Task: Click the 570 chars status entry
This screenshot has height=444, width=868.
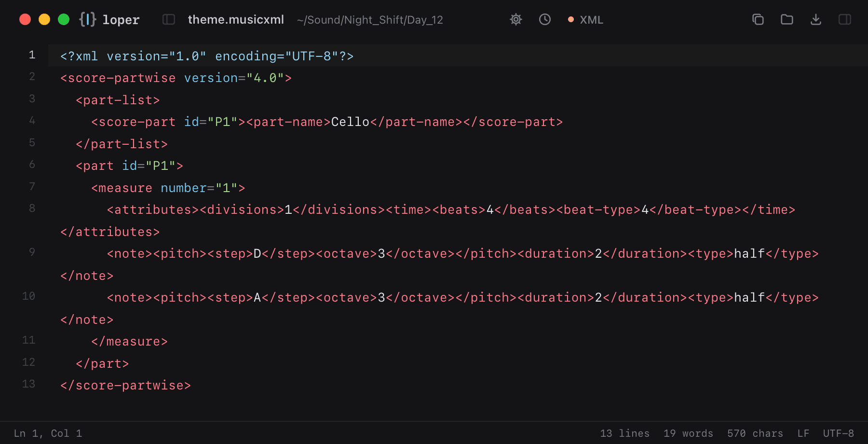Action: pyautogui.click(x=755, y=433)
